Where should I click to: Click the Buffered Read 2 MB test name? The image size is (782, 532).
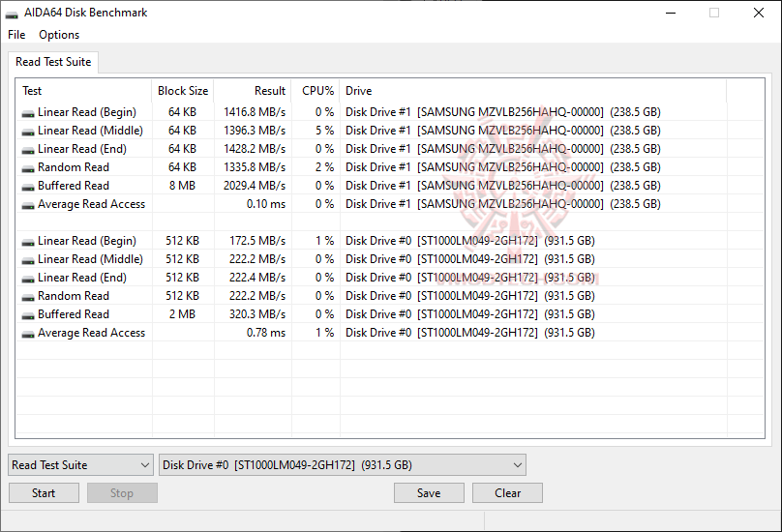tap(74, 314)
